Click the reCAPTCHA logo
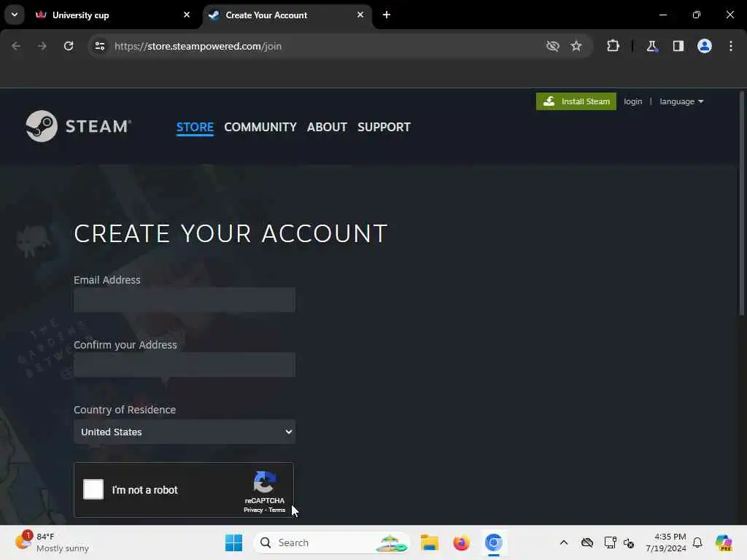This screenshot has width=747, height=560. [x=264, y=482]
